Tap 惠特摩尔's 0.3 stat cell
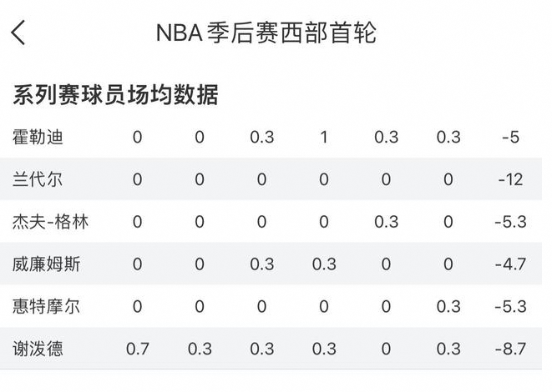 point(448,306)
